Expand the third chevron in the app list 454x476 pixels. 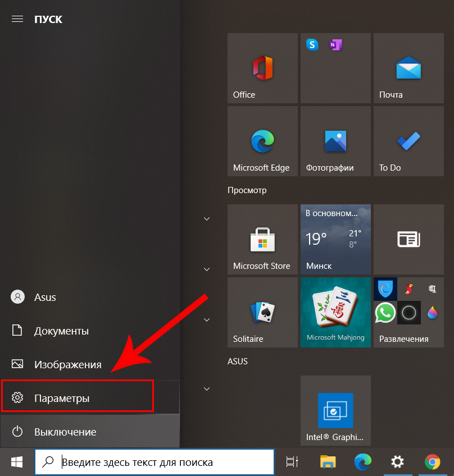point(207,320)
